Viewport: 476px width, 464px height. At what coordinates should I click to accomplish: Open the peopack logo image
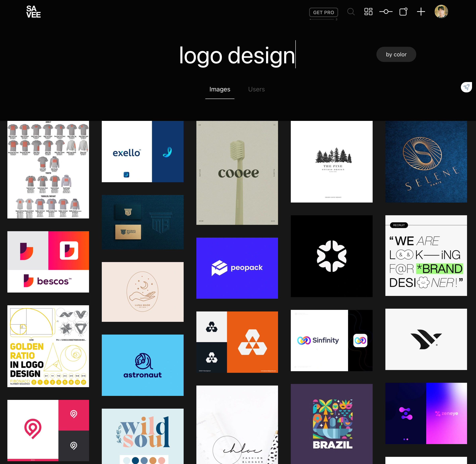[237, 268]
